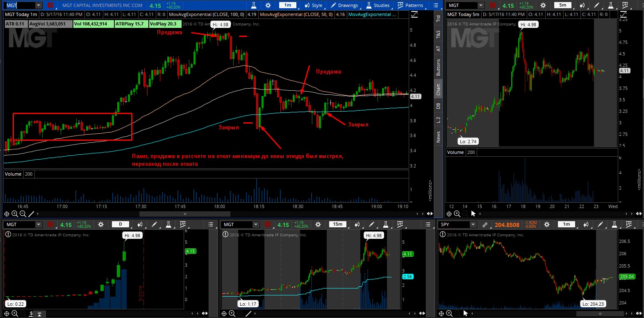Open settings gear in the 5m chart
Screen dimensions: 644x318
(543, 5)
